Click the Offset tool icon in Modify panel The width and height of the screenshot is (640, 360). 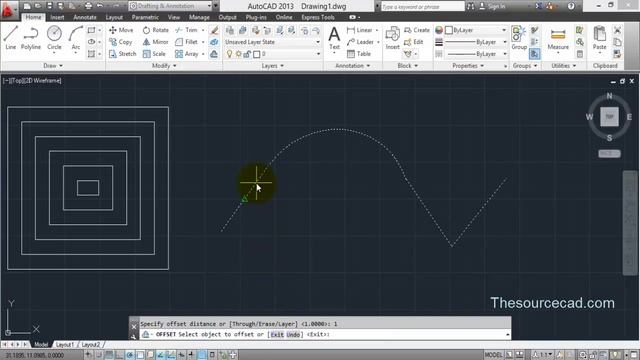214,54
